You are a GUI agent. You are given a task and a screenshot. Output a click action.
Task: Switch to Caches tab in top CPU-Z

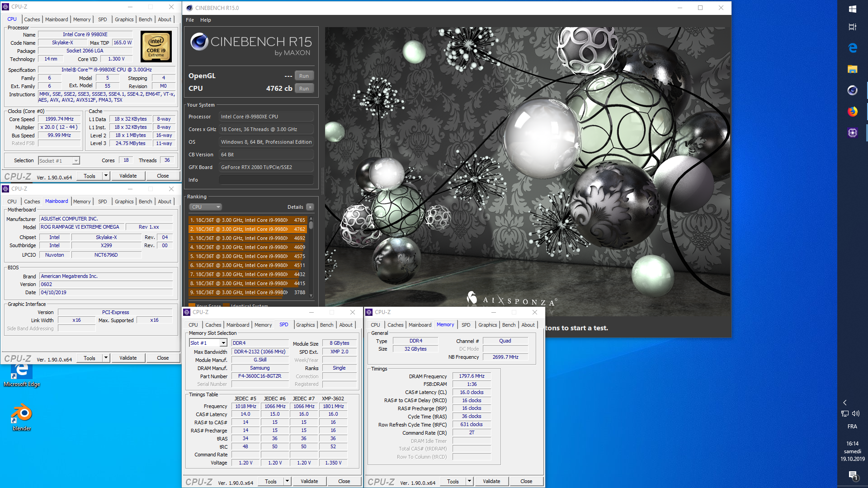[x=32, y=19]
